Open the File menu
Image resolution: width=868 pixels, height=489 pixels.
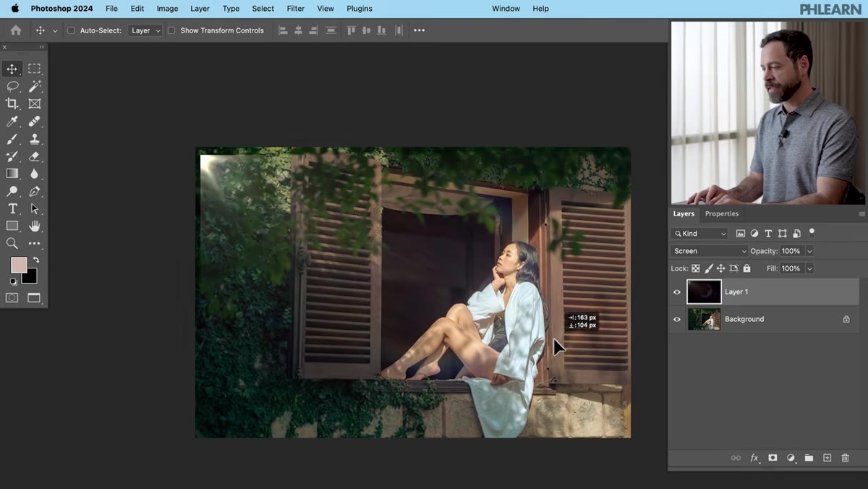tap(111, 9)
